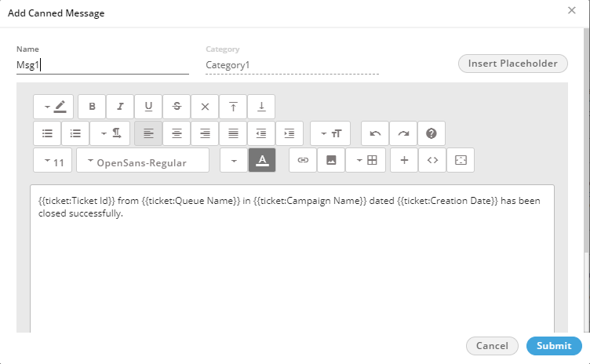
Task: Toggle underline formatting
Action: tap(148, 107)
